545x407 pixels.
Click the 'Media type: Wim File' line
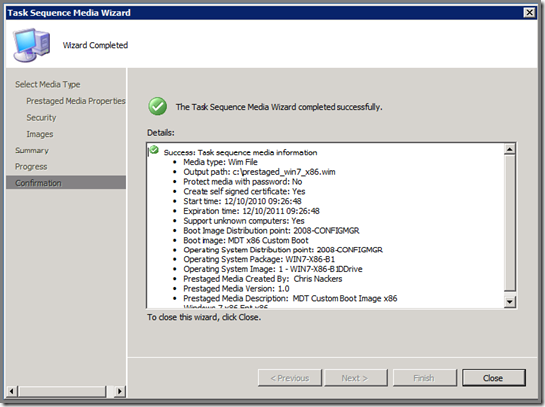click(x=220, y=162)
